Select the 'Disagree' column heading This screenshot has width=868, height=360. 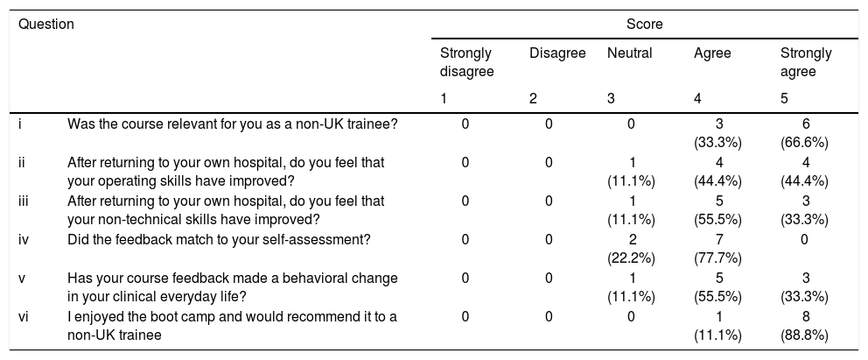[x=556, y=54]
